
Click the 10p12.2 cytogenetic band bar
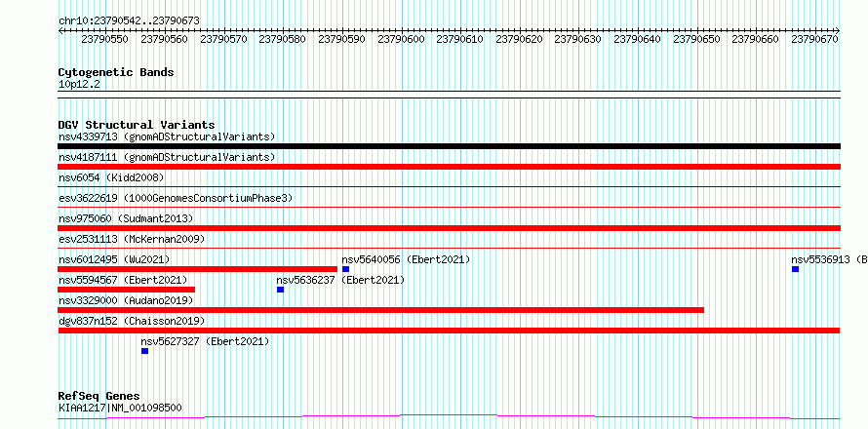[x=449, y=95]
